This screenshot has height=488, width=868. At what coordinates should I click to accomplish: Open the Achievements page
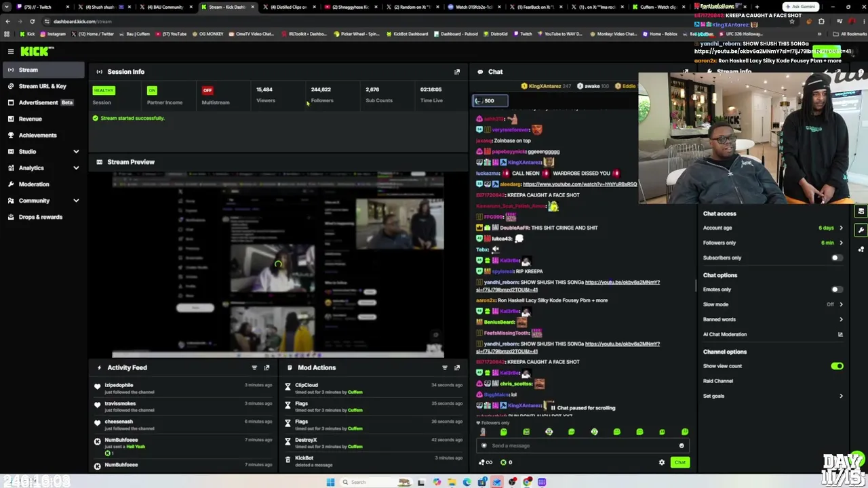pyautogui.click(x=42, y=135)
